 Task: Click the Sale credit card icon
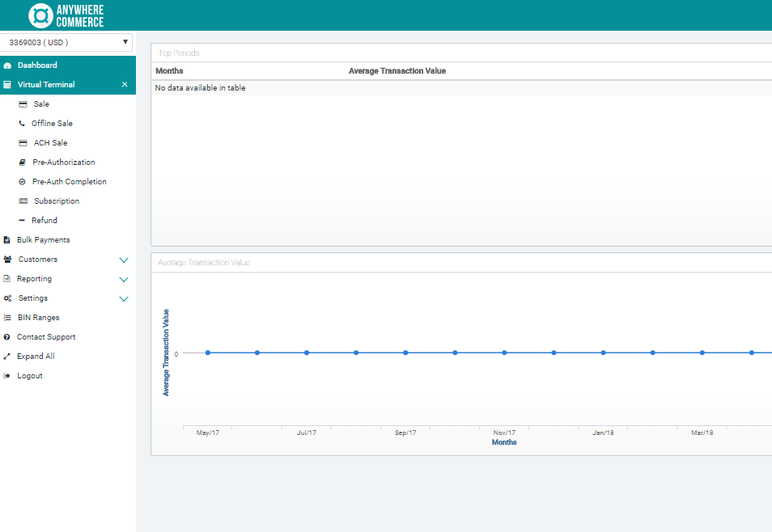click(x=23, y=104)
